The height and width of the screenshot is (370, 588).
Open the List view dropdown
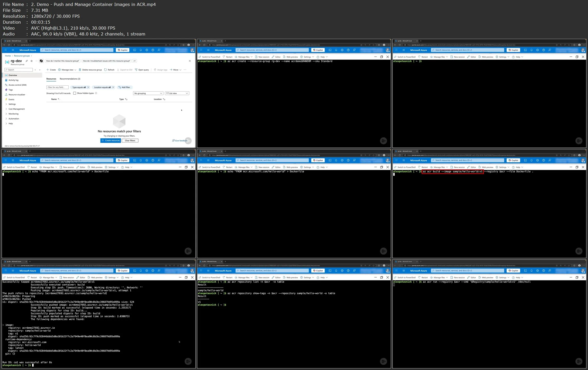click(x=177, y=93)
